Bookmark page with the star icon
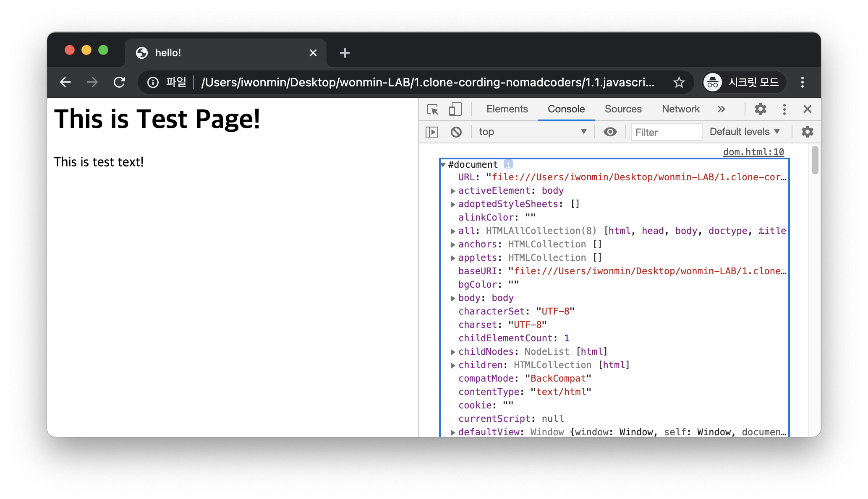This screenshot has height=499, width=868. (679, 82)
